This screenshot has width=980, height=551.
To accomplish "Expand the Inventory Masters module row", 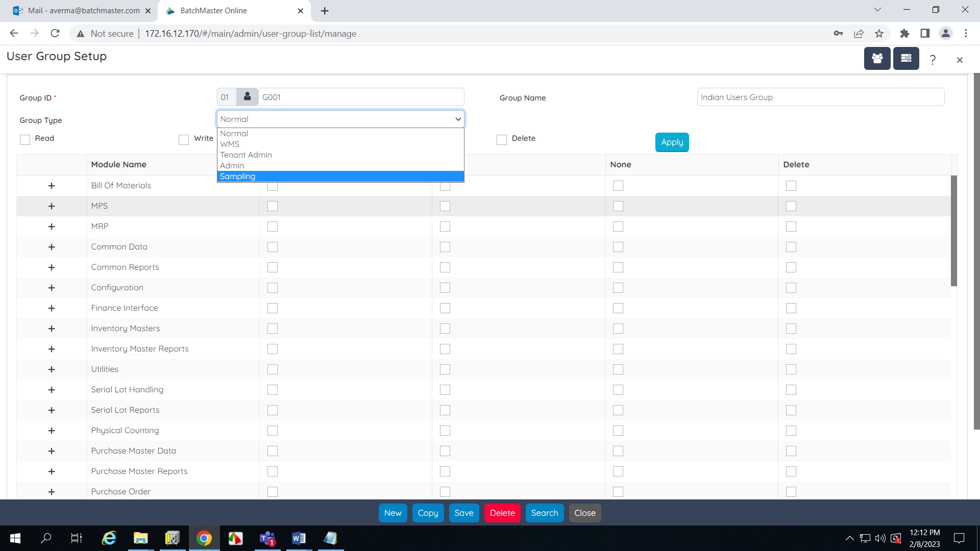I will [x=52, y=329].
